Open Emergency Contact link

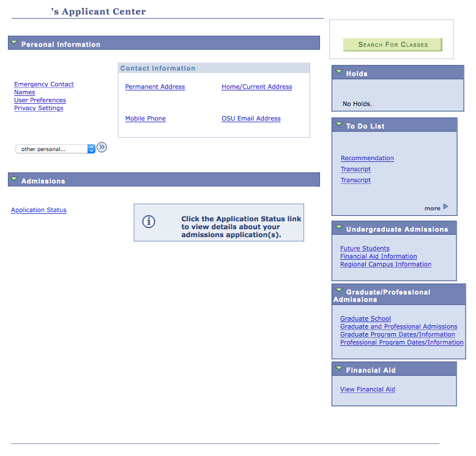coord(44,84)
